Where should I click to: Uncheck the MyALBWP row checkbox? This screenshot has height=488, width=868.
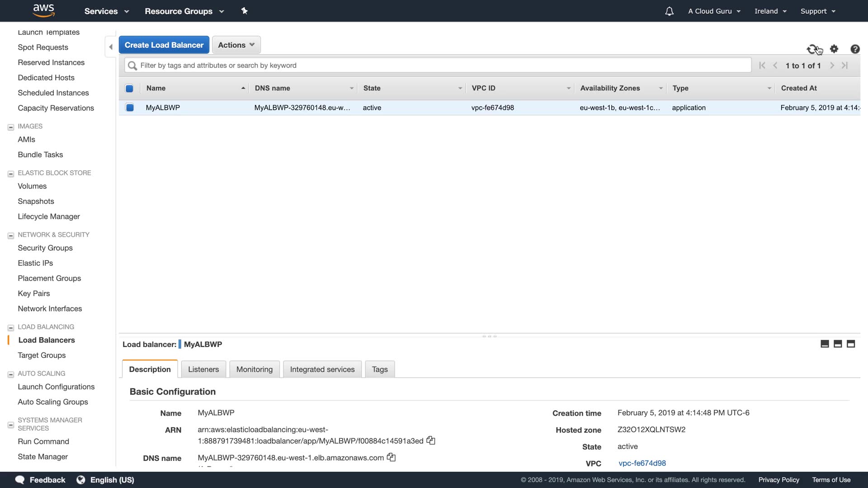(130, 108)
